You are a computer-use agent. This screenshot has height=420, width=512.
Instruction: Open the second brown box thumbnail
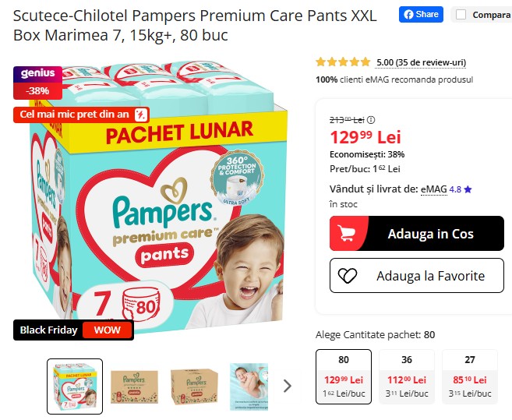pyautogui.click(x=194, y=386)
